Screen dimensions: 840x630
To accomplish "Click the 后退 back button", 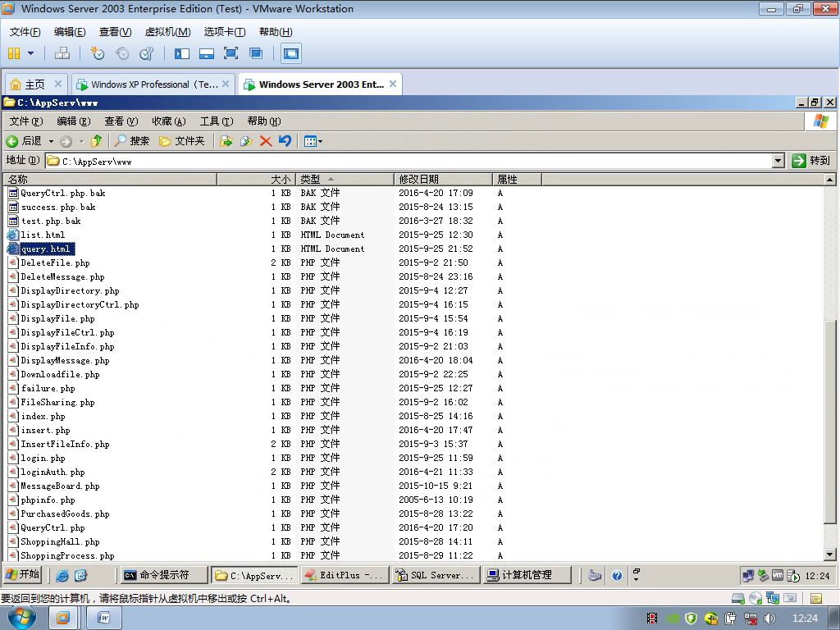I will pos(24,141).
